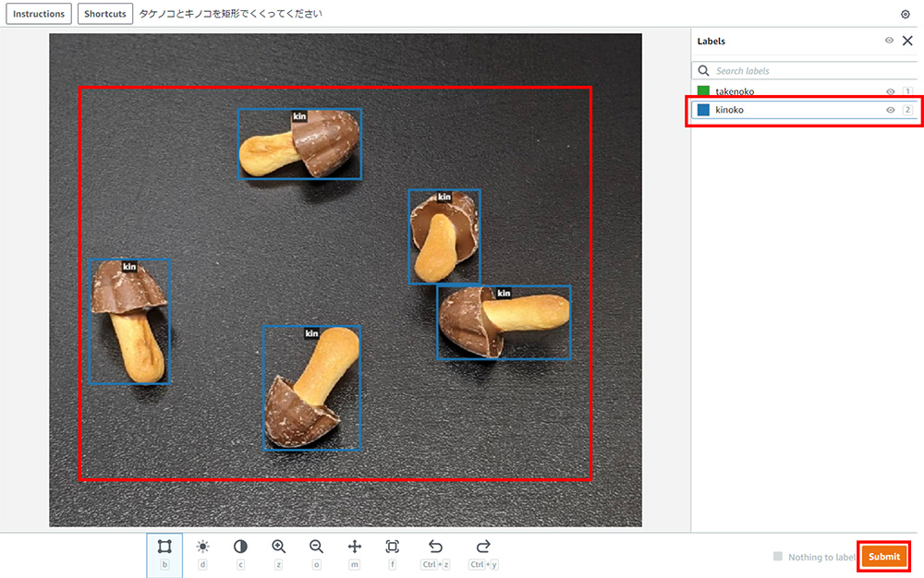
Task: Toggle visibility of the kinoko label
Action: coord(891,110)
